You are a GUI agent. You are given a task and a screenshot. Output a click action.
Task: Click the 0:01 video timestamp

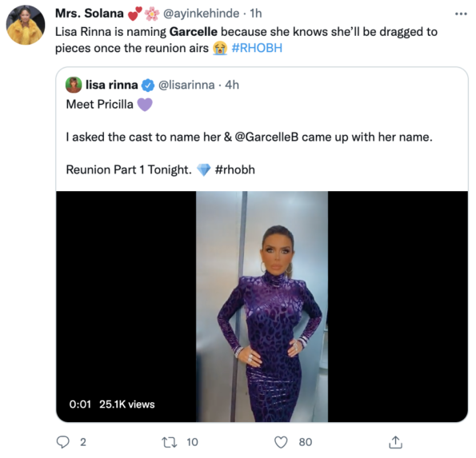[80, 404]
